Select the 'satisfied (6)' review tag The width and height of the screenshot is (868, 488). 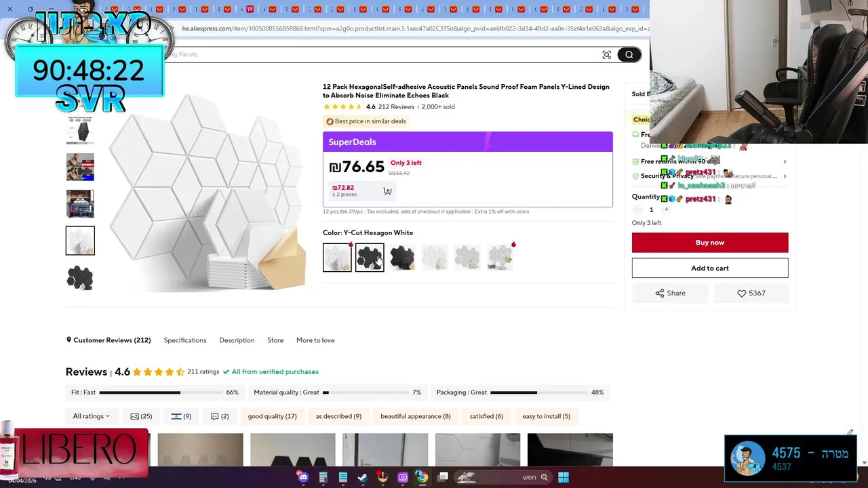point(486,416)
